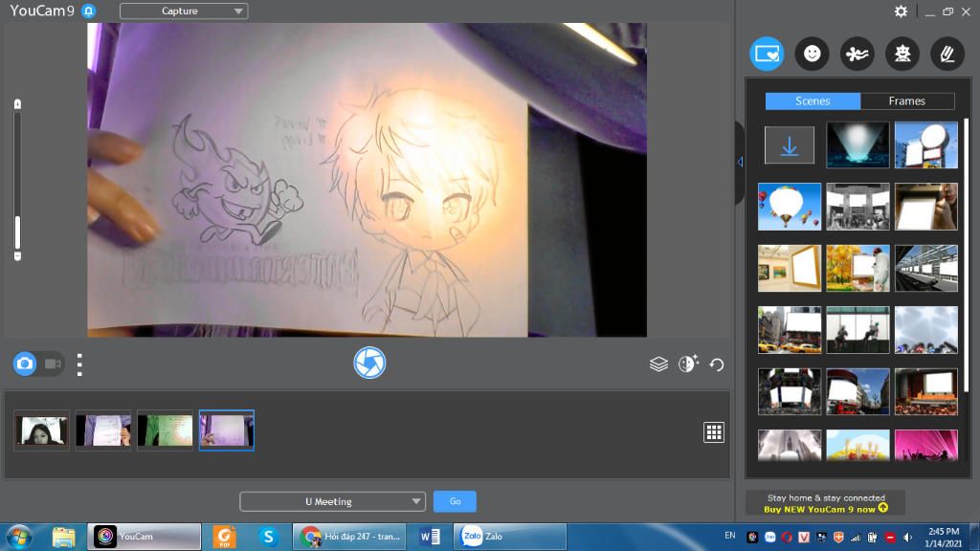The height and width of the screenshot is (551, 980).
Task: Switch to photo capture mode
Action: 25,364
